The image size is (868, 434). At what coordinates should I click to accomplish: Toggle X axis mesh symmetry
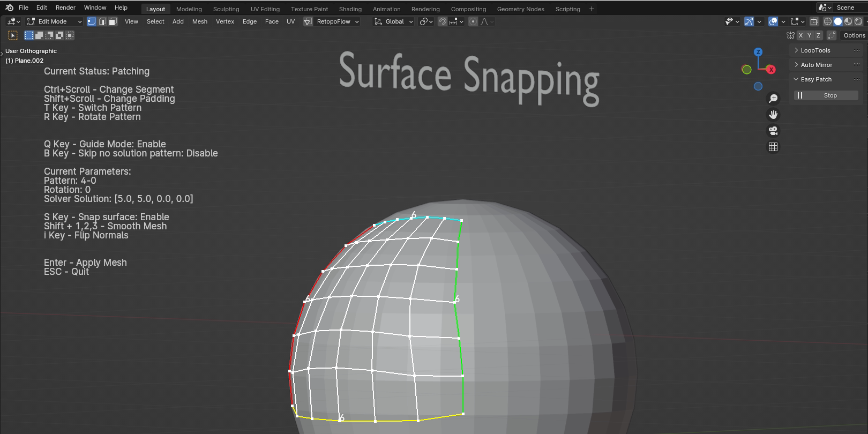coord(800,35)
